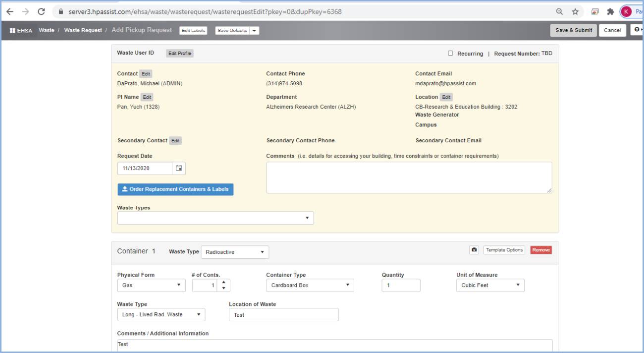Screen dimensions: 644x353
Task: Bookmark the page with the star icon
Action: coord(575,11)
